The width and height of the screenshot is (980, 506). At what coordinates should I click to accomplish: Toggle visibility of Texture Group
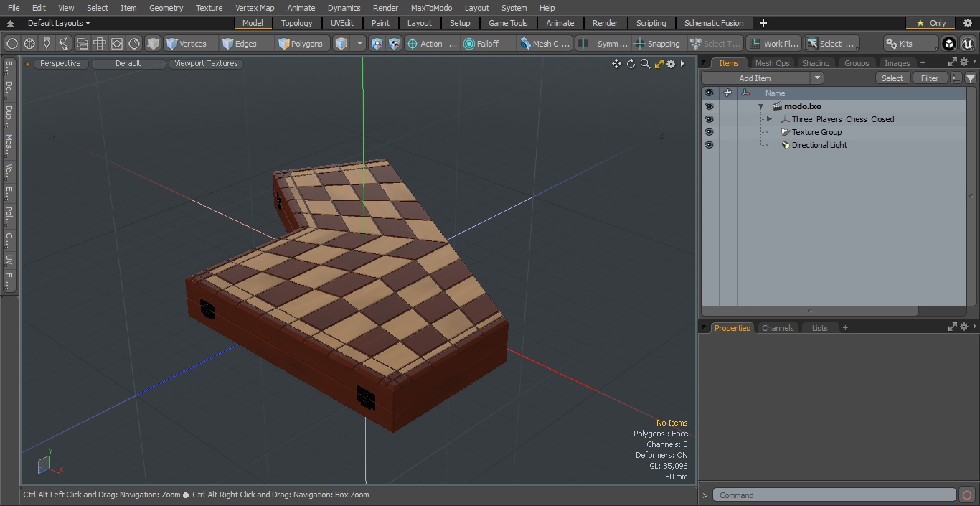709,132
